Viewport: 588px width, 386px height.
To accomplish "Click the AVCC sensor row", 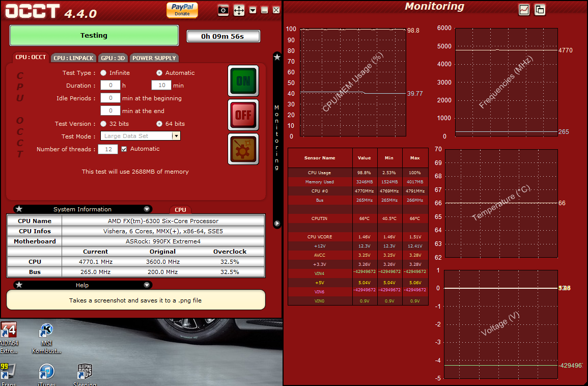I will (x=358, y=255).
